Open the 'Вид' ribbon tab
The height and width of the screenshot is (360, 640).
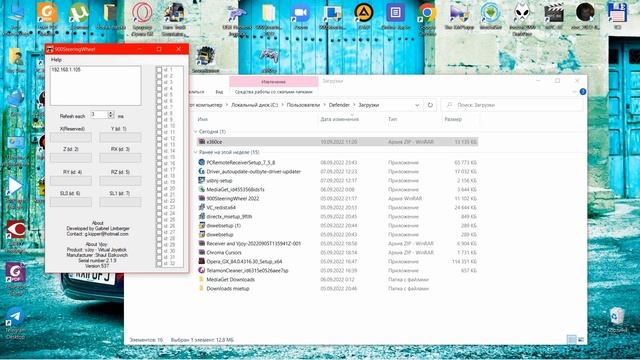219,92
